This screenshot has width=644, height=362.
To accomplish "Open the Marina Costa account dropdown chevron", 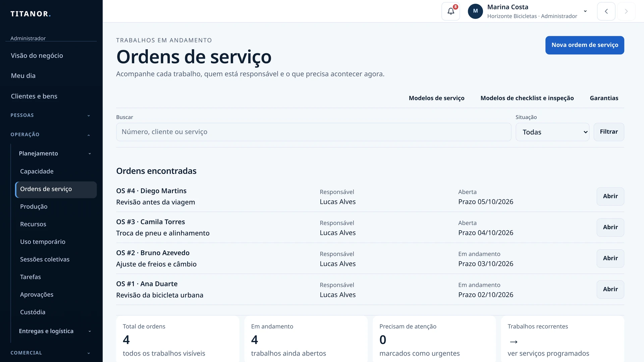I will 585,11.
